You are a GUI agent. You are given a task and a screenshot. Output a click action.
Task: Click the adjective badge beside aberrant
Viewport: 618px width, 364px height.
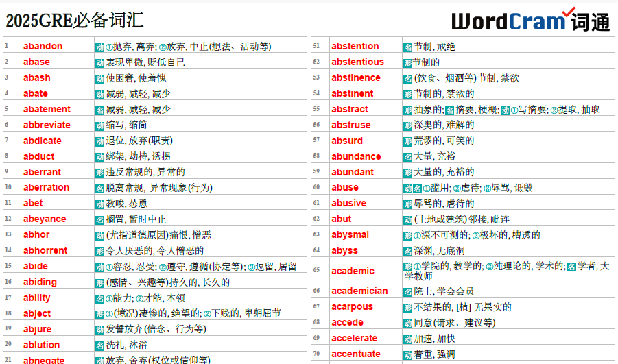(x=99, y=172)
